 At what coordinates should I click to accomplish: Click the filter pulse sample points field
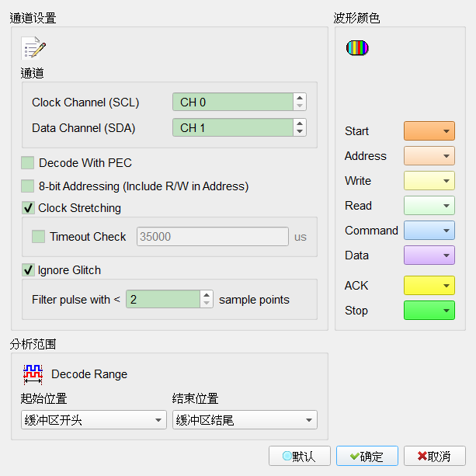pos(163,299)
